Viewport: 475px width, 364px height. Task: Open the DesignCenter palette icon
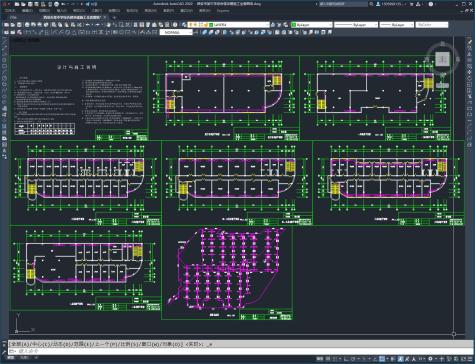[x=142, y=25]
